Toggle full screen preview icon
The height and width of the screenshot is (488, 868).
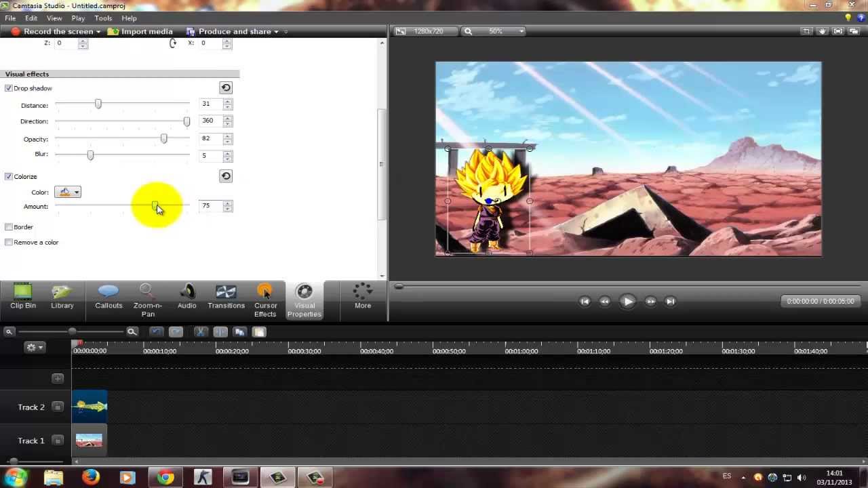[x=838, y=31]
